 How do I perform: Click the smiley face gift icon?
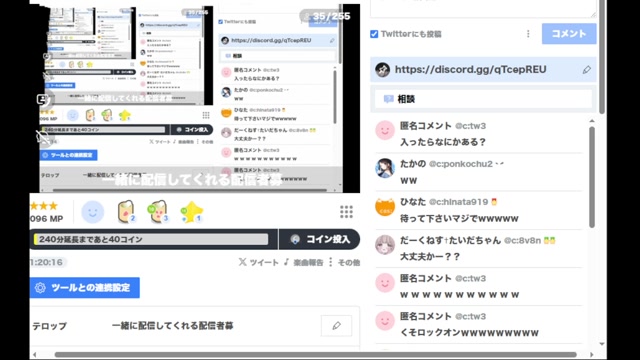coord(93,212)
